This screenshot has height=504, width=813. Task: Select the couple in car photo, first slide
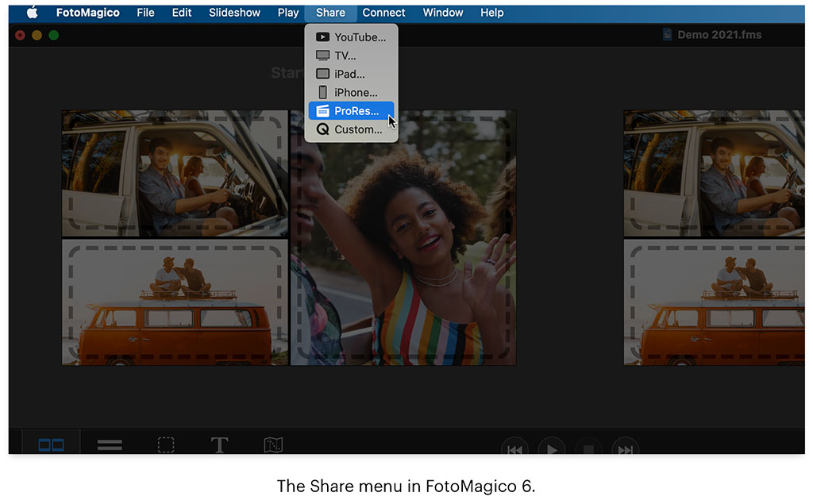click(175, 173)
